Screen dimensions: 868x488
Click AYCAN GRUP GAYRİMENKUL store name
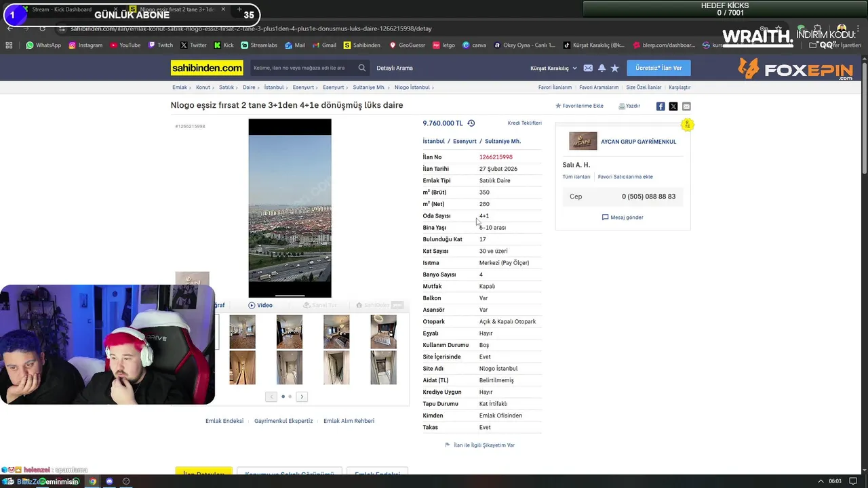(638, 142)
